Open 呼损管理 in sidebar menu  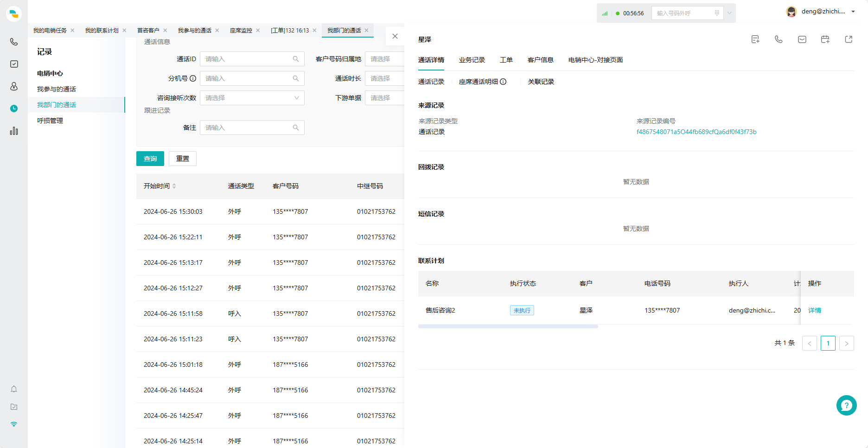50,121
